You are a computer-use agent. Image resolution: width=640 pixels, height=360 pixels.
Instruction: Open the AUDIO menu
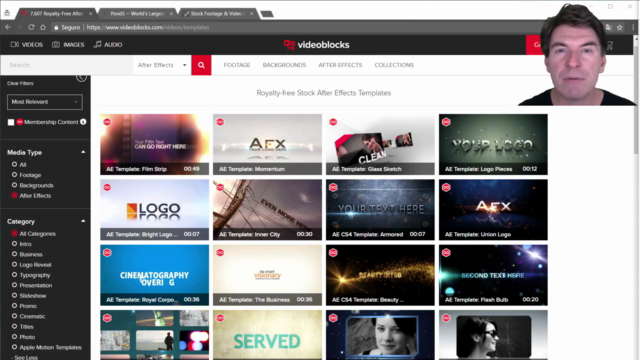pyautogui.click(x=108, y=44)
